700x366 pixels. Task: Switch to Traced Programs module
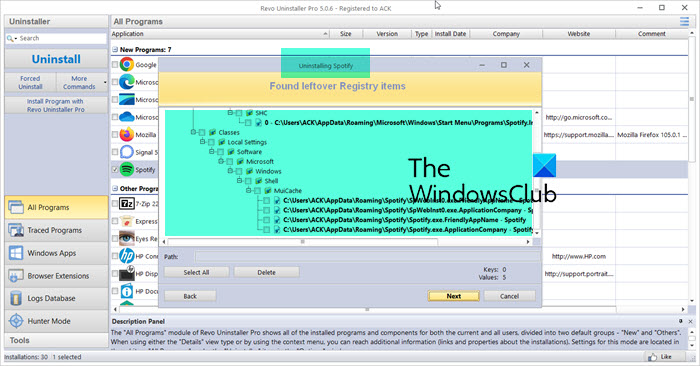coord(56,230)
